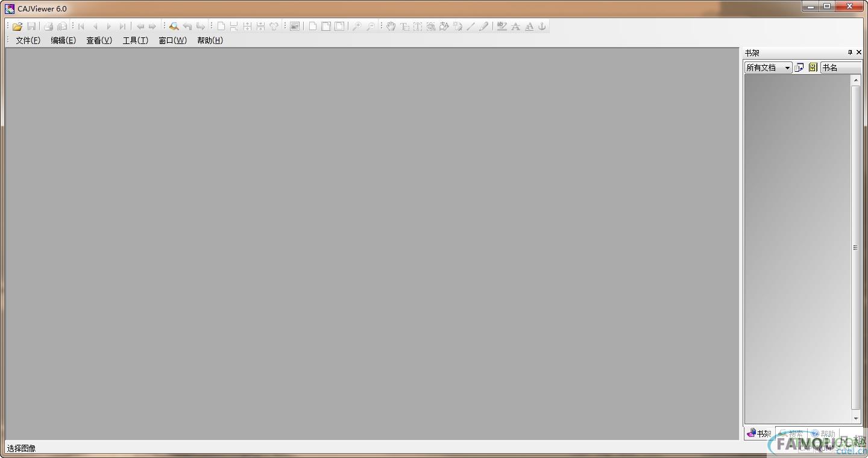The image size is (868, 458).
Task: Click the yellow cabinet icon in bookshelf
Action: coord(813,67)
